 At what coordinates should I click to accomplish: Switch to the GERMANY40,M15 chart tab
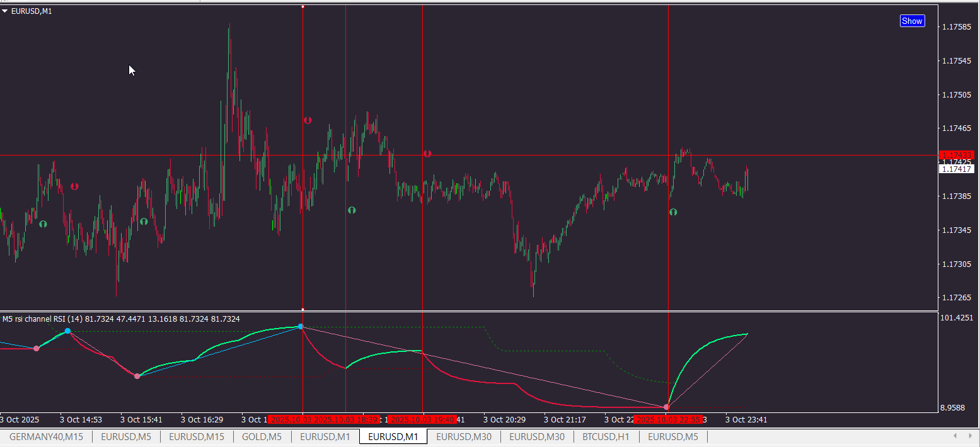pyautogui.click(x=46, y=436)
